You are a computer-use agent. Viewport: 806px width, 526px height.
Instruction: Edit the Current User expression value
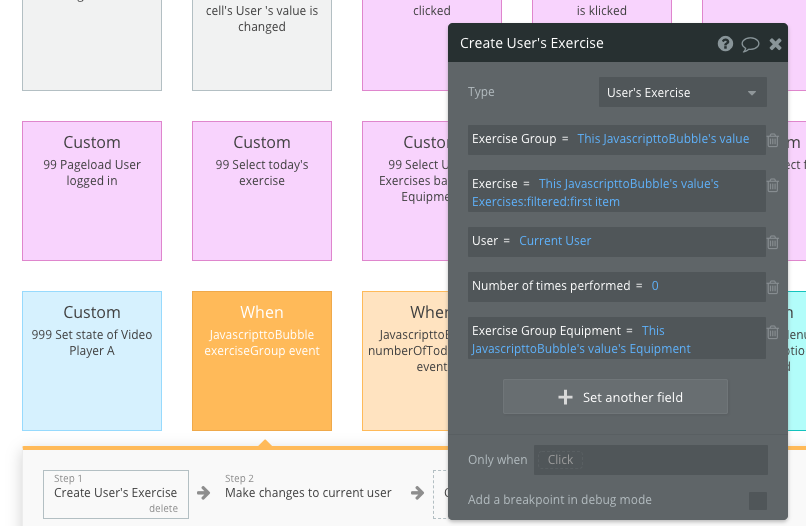click(555, 241)
